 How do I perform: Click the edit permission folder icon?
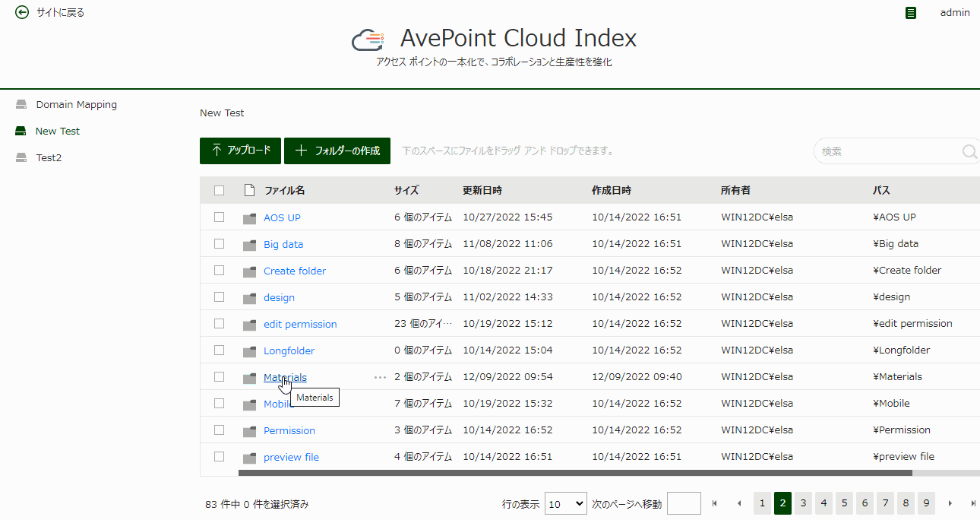[x=249, y=325]
